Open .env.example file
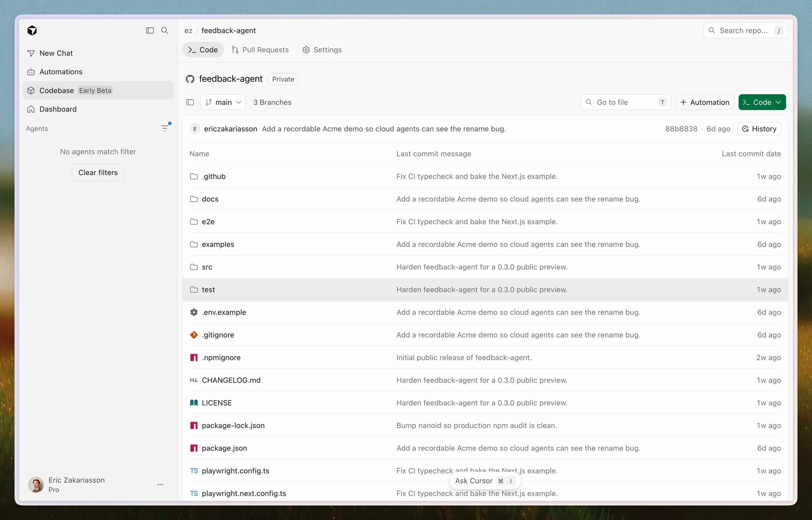Image resolution: width=812 pixels, height=520 pixels. [224, 312]
